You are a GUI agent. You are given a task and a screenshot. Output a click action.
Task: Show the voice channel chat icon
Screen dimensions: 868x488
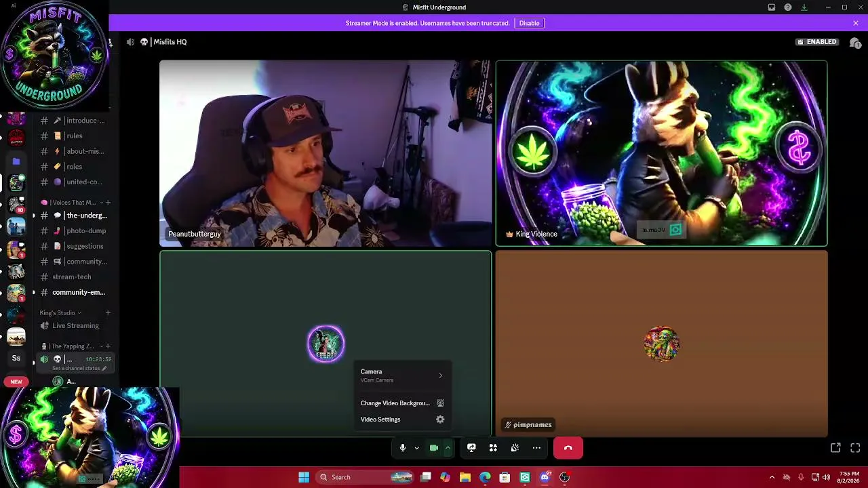pyautogui.click(x=855, y=42)
